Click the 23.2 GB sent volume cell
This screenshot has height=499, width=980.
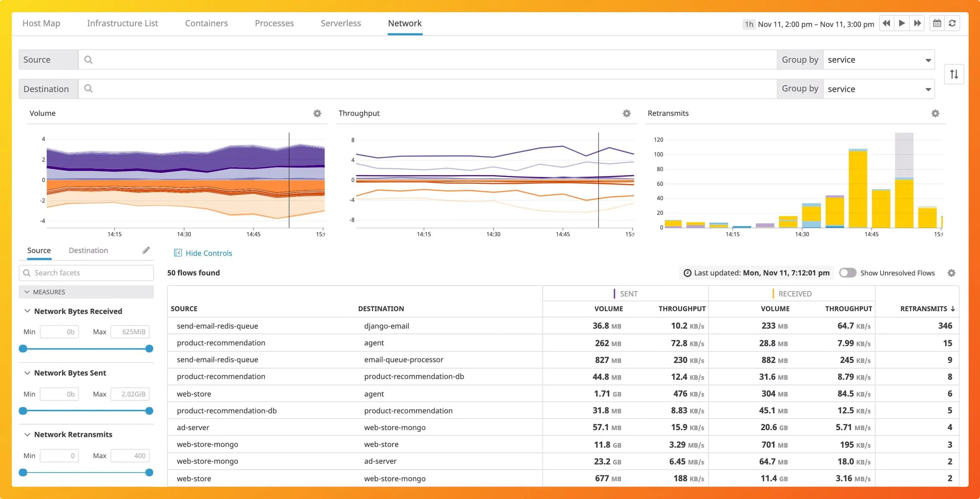click(x=607, y=461)
